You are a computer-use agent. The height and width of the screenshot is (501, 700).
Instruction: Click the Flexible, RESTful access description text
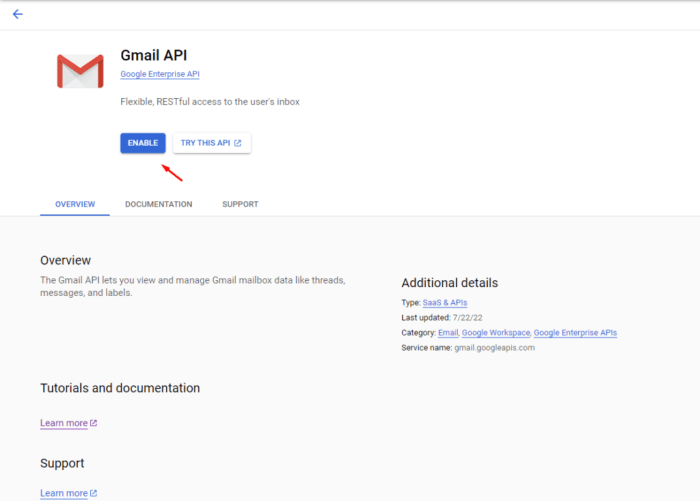pos(210,102)
